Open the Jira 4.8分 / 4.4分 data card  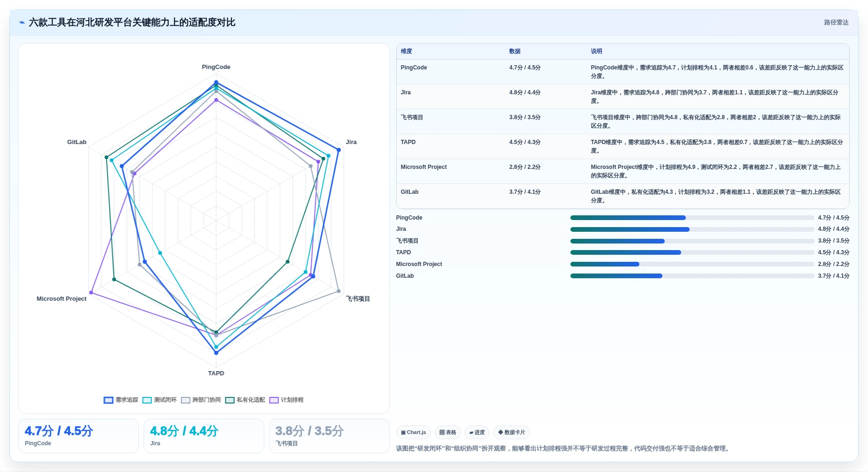coord(204,436)
